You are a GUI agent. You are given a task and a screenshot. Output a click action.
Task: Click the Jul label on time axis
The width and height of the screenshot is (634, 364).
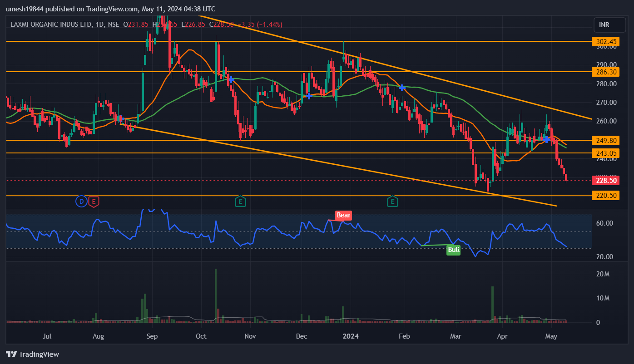(46, 337)
